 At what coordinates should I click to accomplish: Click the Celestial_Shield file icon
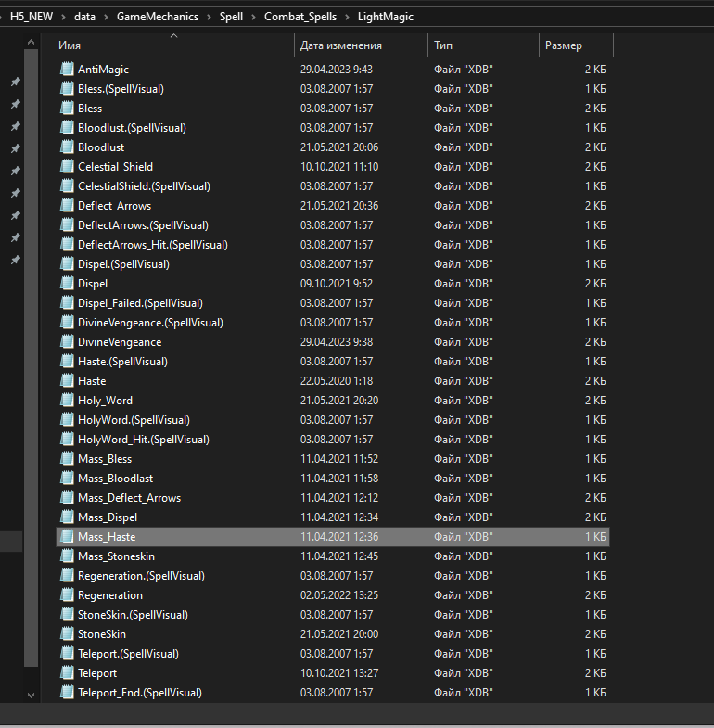pyautogui.click(x=67, y=167)
